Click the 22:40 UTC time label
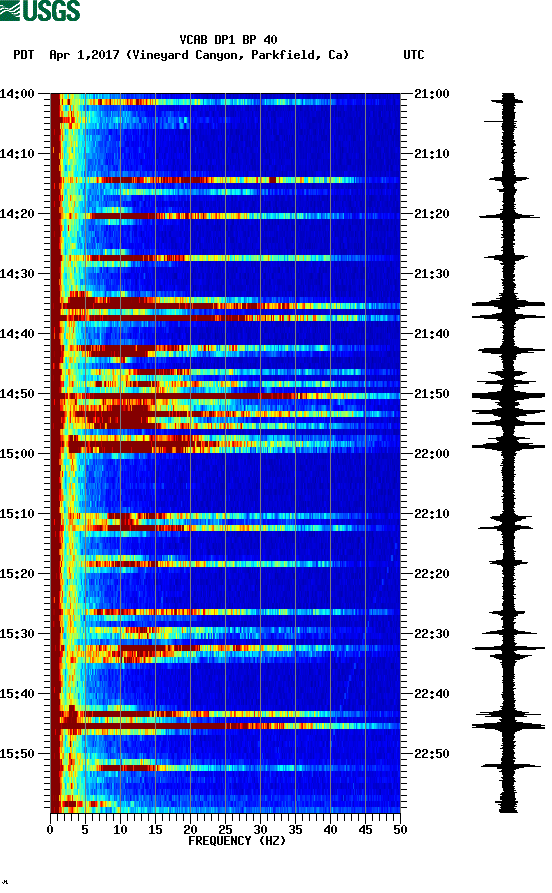552x893 pixels. point(432,694)
